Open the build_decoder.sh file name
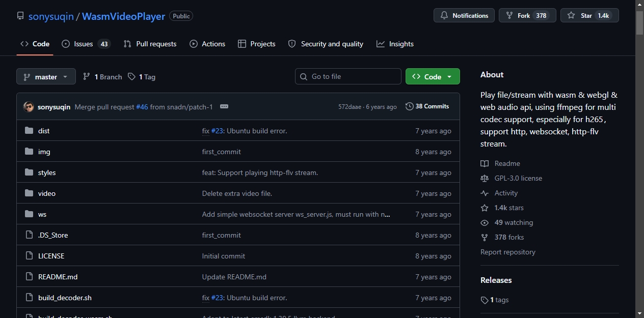The height and width of the screenshot is (318, 644). tap(65, 298)
